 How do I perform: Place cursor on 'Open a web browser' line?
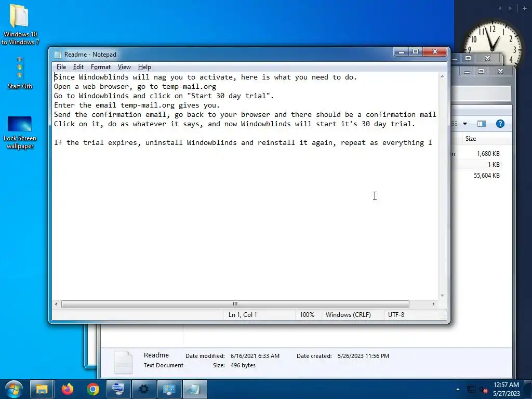pos(135,87)
